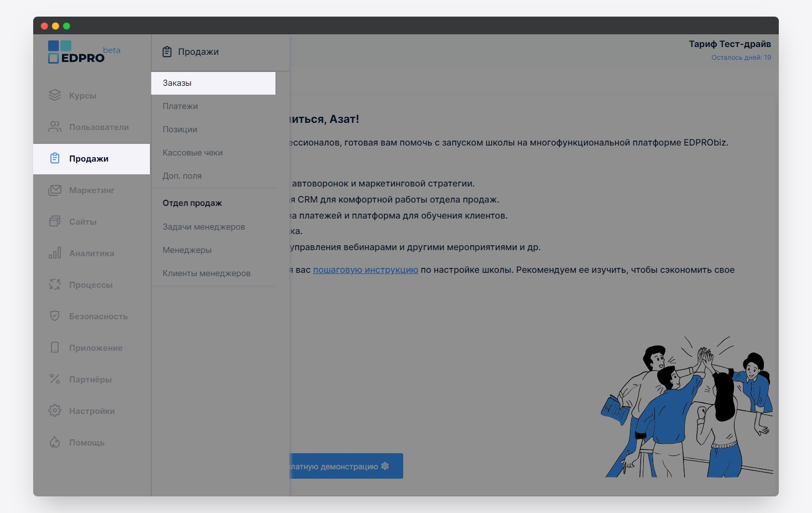812x513 pixels.
Task: Click the Partners percent icon
Action: click(55, 379)
